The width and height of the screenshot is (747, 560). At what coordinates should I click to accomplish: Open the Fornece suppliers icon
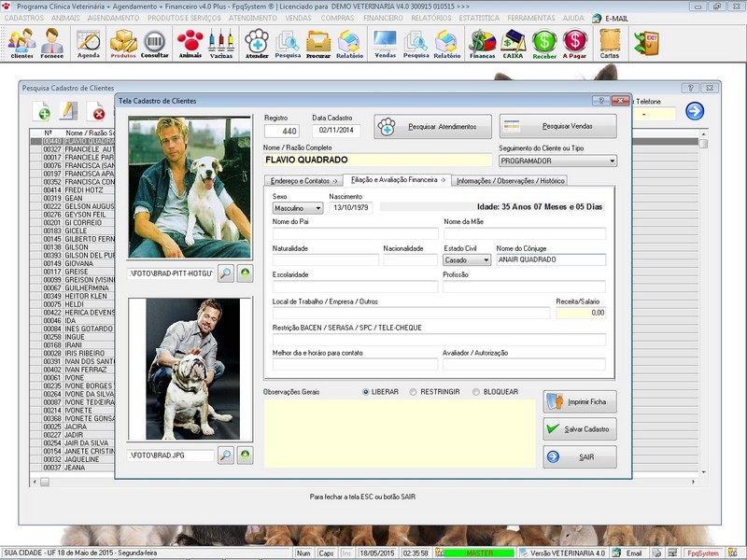(x=52, y=43)
